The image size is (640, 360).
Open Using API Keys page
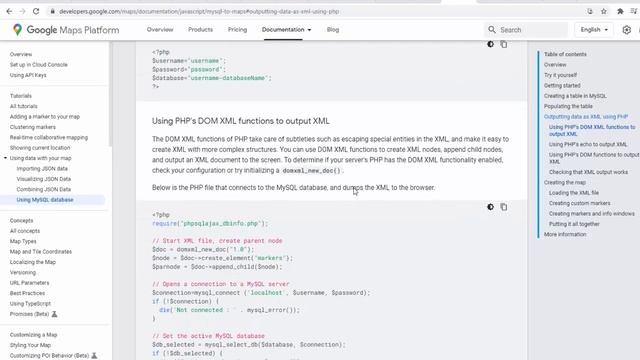pyautogui.click(x=28, y=75)
